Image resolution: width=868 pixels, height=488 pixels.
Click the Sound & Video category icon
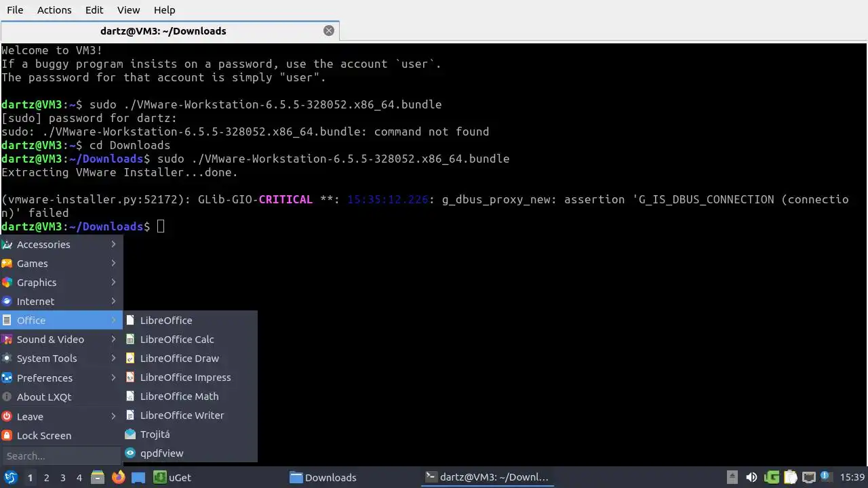point(7,339)
